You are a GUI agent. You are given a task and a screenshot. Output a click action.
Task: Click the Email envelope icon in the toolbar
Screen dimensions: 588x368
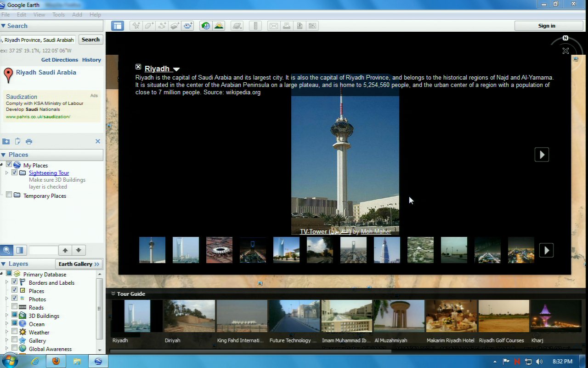[273, 26]
